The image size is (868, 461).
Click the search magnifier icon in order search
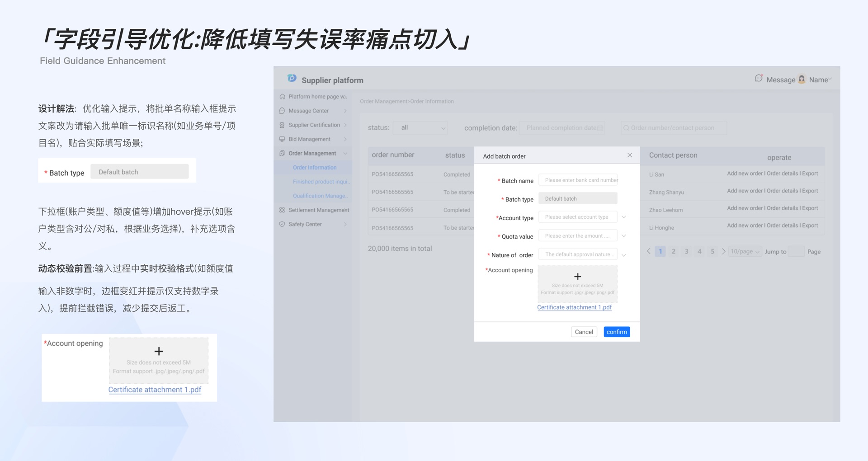(x=626, y=128)
